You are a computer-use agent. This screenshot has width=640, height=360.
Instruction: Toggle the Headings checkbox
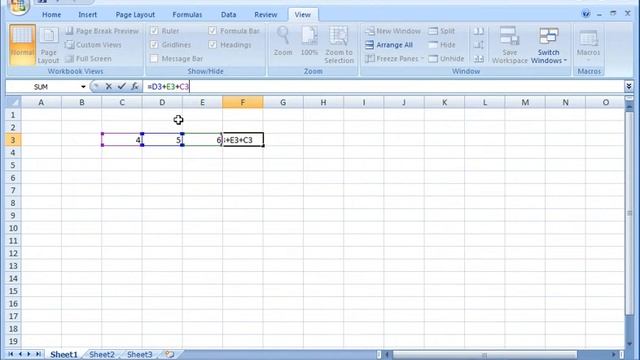point(213,45)
